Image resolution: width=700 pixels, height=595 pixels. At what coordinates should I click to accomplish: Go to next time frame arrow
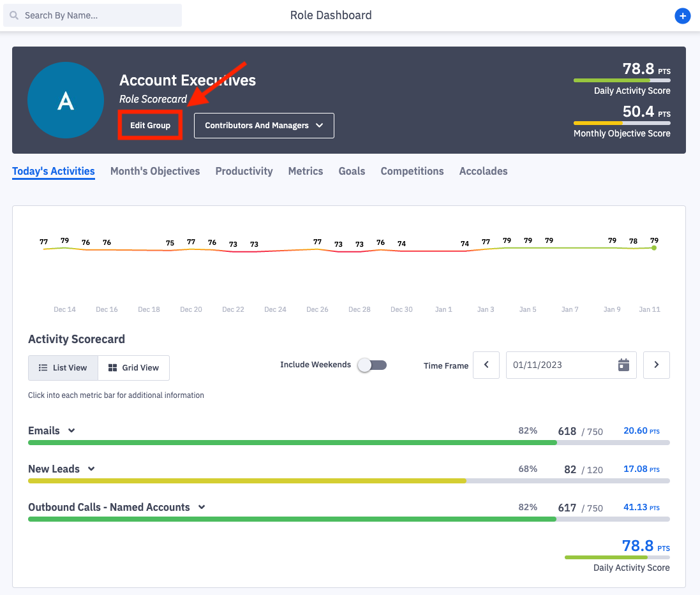tap(656, 365)
